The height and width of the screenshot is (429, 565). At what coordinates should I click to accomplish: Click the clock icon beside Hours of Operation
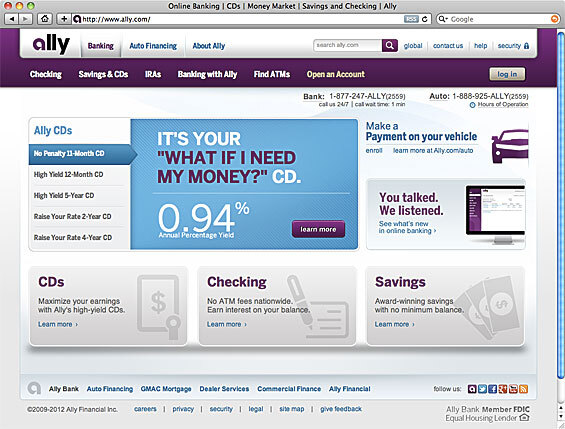(x=472, y=105)
